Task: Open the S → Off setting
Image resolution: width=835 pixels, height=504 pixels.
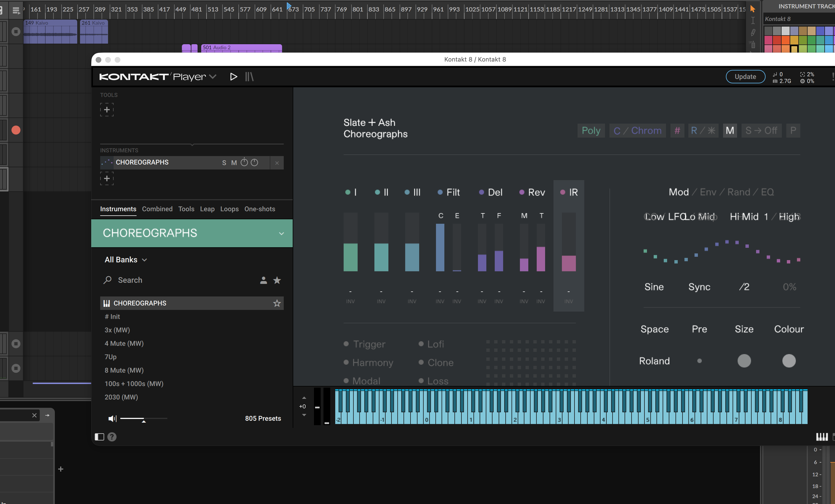Action: point(761,130)
